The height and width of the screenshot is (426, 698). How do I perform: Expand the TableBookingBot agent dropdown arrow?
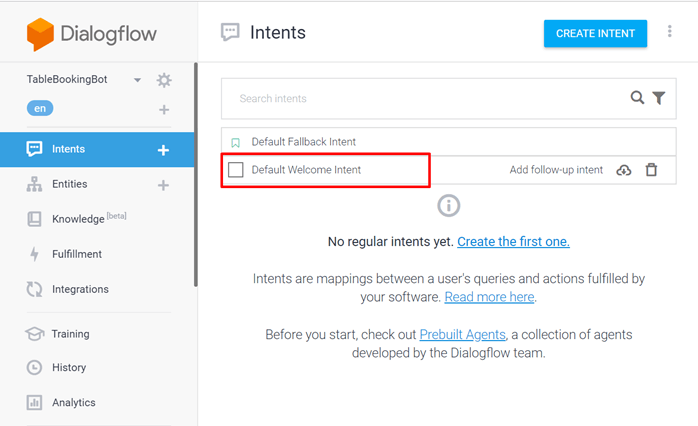click(x=138, y=80)
